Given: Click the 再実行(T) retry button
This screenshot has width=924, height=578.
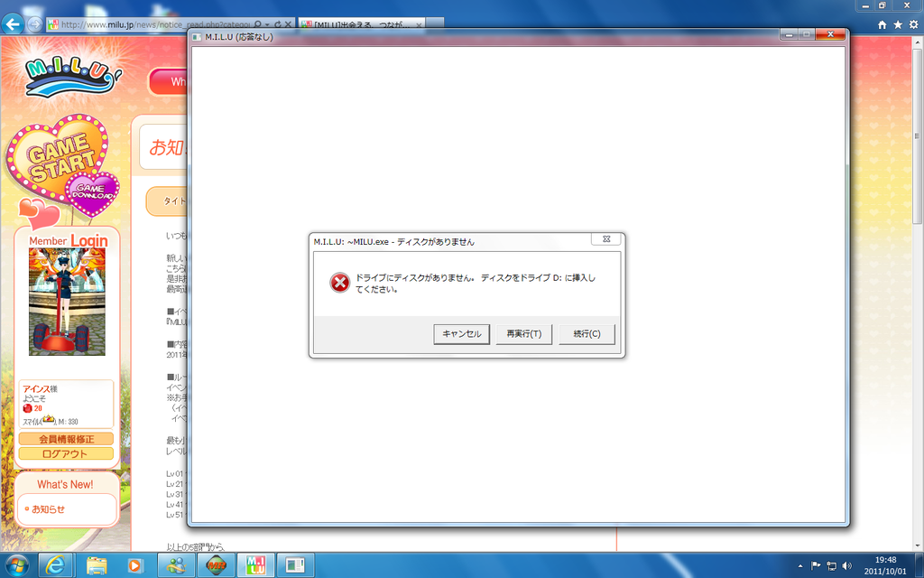Looking at the screenshot, I should click(524, 334).
